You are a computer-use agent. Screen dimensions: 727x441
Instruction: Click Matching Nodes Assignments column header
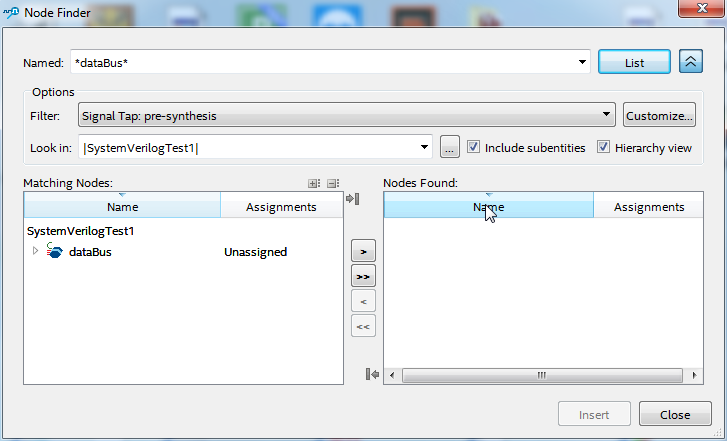281,206
